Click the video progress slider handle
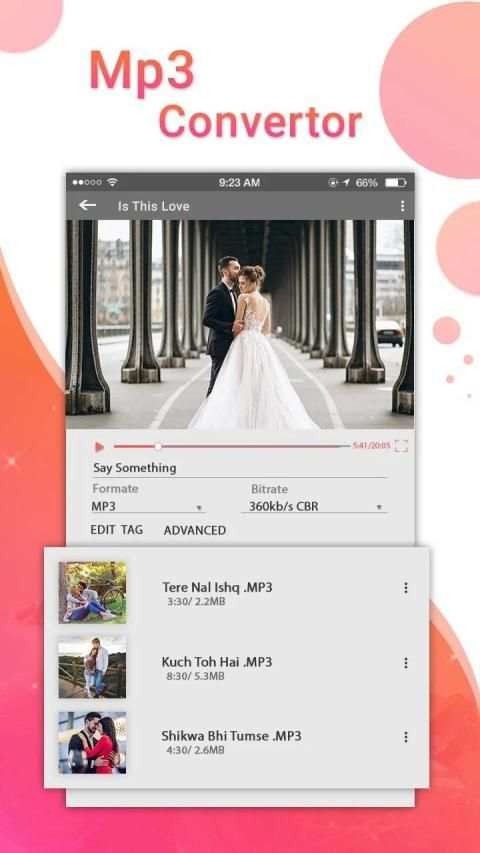 coord(158,446)
